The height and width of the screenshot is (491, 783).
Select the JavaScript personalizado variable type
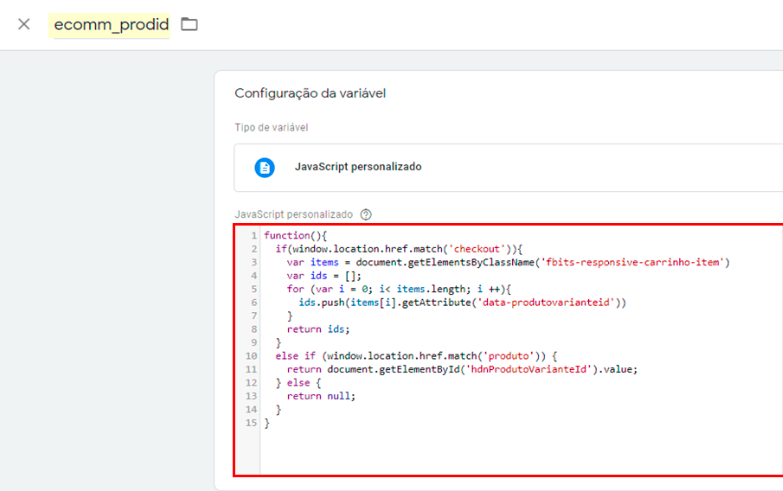click(x=508, y=167)
